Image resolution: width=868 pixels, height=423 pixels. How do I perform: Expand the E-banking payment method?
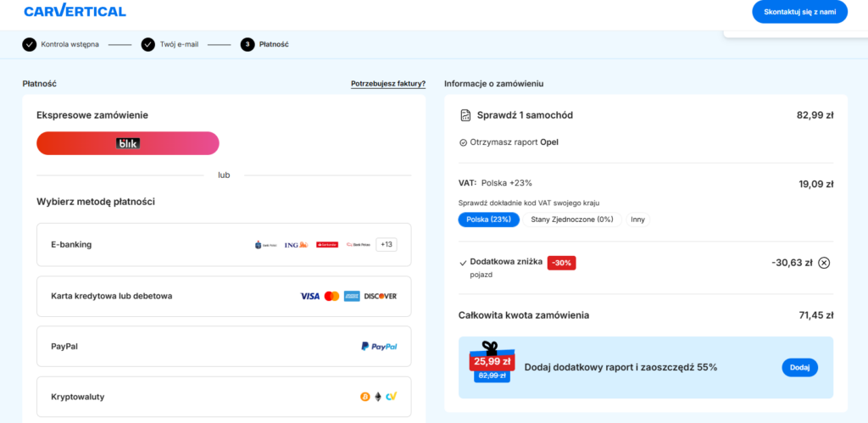coord(72,245)
